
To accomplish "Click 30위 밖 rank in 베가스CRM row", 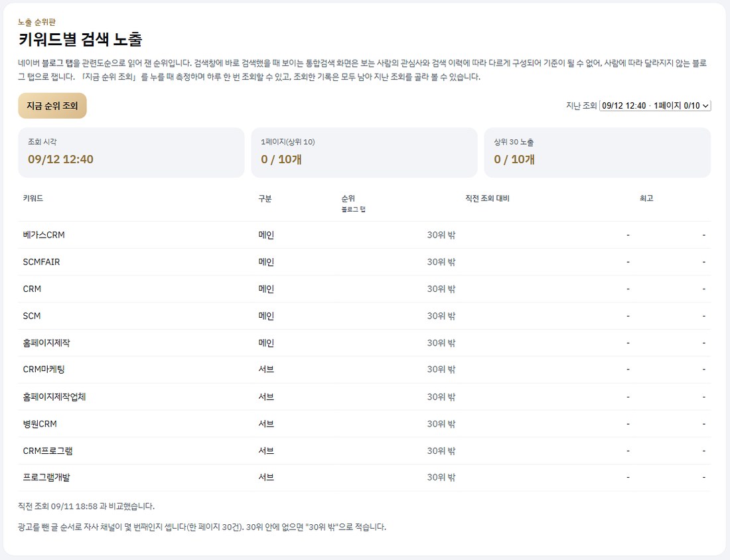I will pos(441,235).
